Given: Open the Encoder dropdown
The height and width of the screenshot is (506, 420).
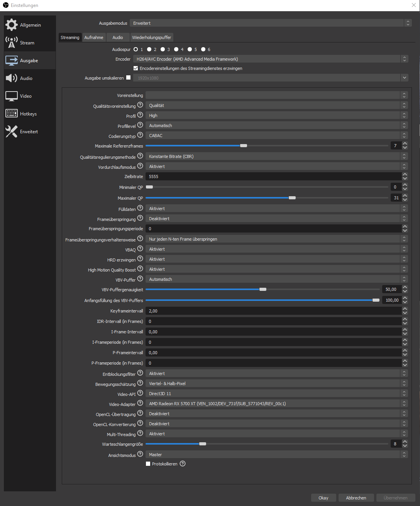Looking at the screenshot, I should click(x=271, y=59).
